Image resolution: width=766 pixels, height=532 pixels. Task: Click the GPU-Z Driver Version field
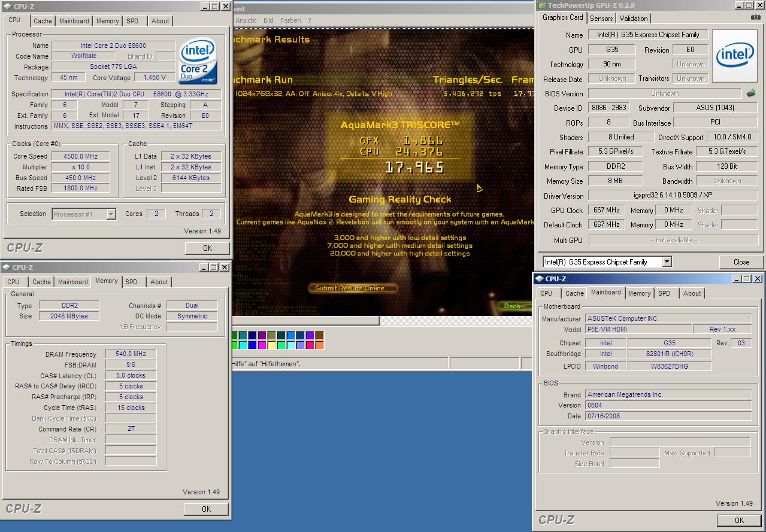[x=673, y=196]
